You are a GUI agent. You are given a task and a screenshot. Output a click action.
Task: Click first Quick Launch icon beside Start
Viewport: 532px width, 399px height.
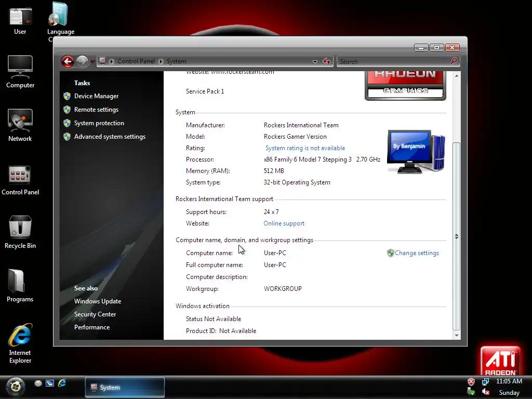tap(38, 383)
